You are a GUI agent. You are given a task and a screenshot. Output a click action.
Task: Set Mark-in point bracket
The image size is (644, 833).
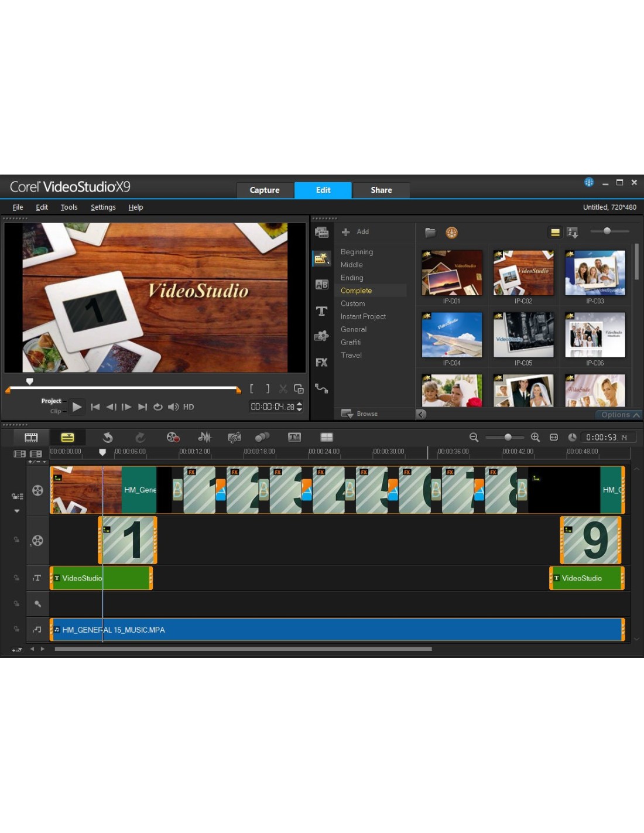click(252, 388)
